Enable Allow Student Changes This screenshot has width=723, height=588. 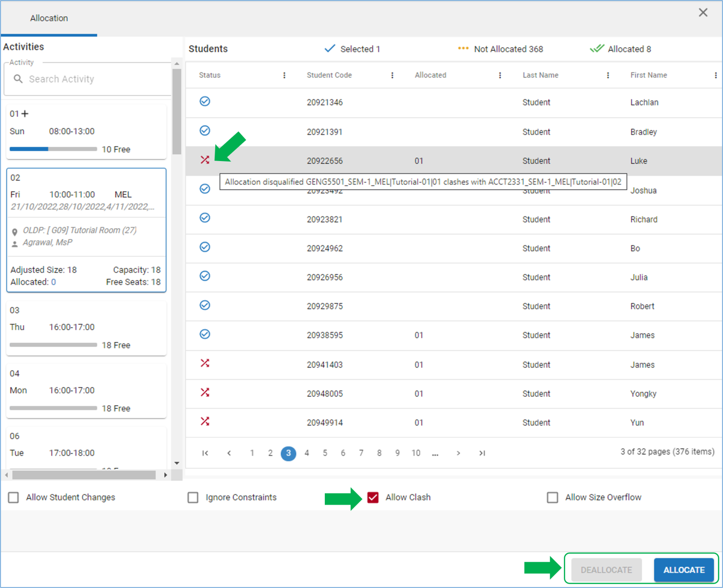coord(13,497)
